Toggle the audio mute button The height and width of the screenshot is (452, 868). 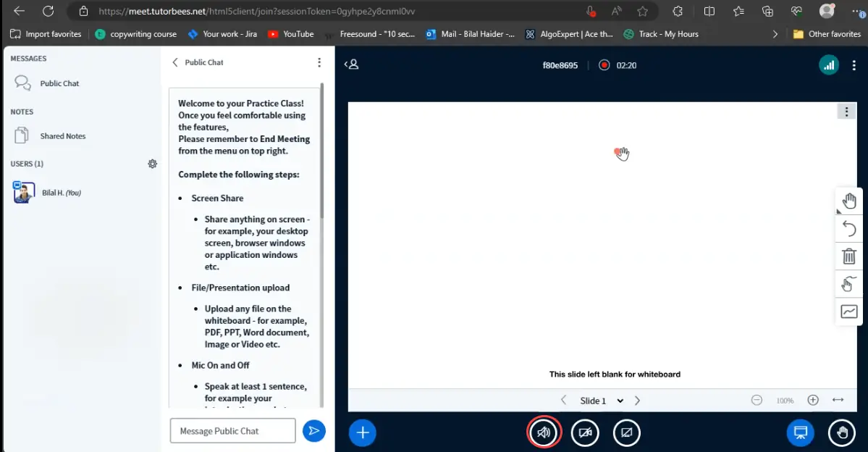544,432
